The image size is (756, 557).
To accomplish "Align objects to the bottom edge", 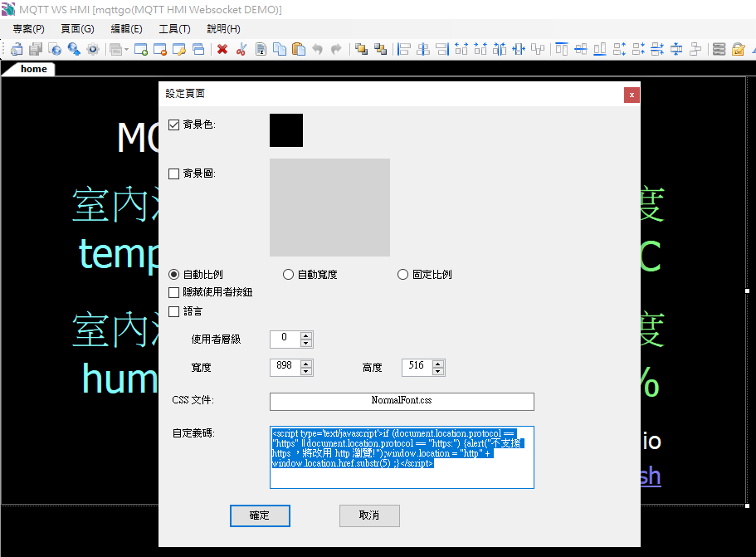I will [x=600, y=49].
